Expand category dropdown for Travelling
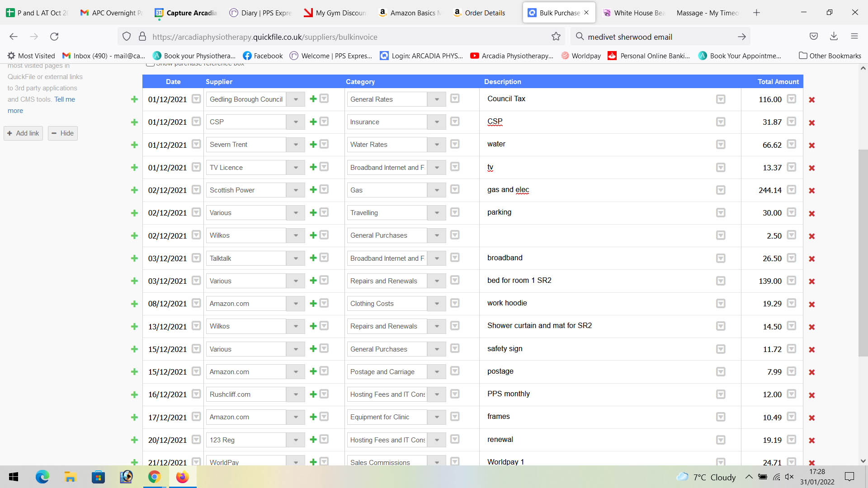Image resolution: width=868 pixels, height=488 pixels. coord(437,213)
